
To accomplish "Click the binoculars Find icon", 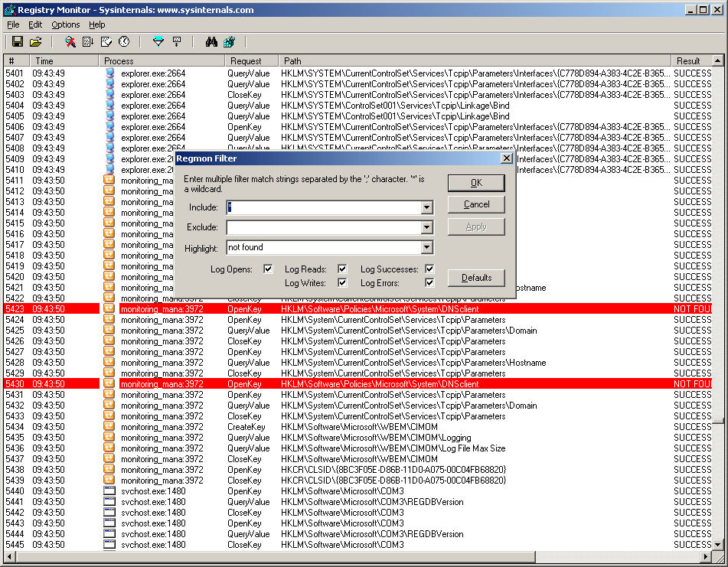I will point(211,42).
